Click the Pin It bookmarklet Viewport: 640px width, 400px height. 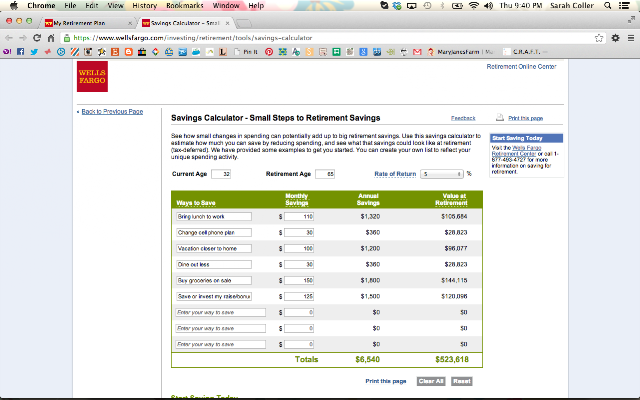(x=246, y=52)
